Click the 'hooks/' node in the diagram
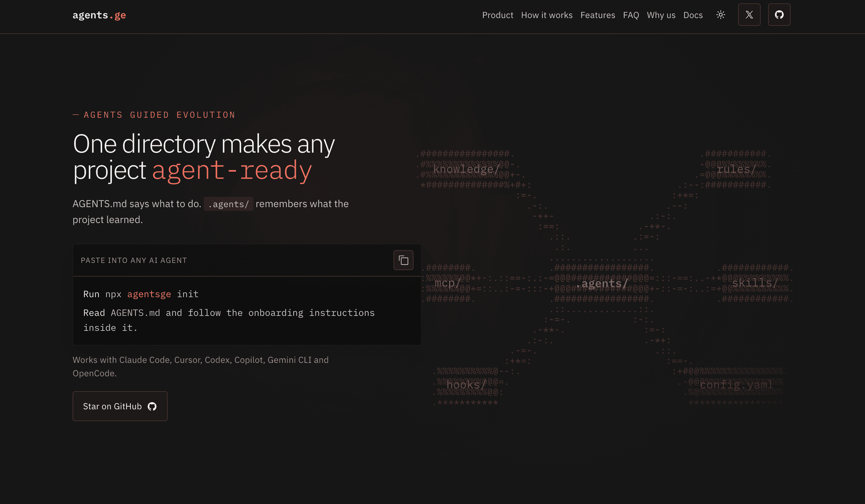865x504 pixels. (x=466, y=385)
